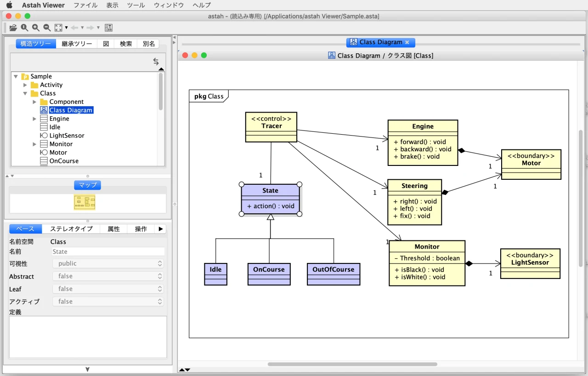Viewport: 588px width, 376px height.
Task: Open the Leaf false dropdown
Action: point(108,289)
